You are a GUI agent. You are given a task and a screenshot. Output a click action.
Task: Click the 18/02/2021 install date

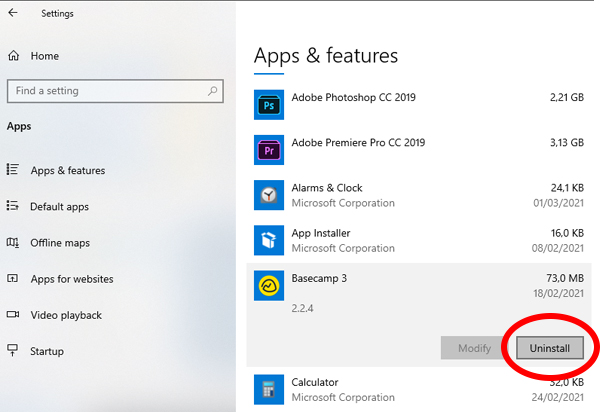coord(559,293)
